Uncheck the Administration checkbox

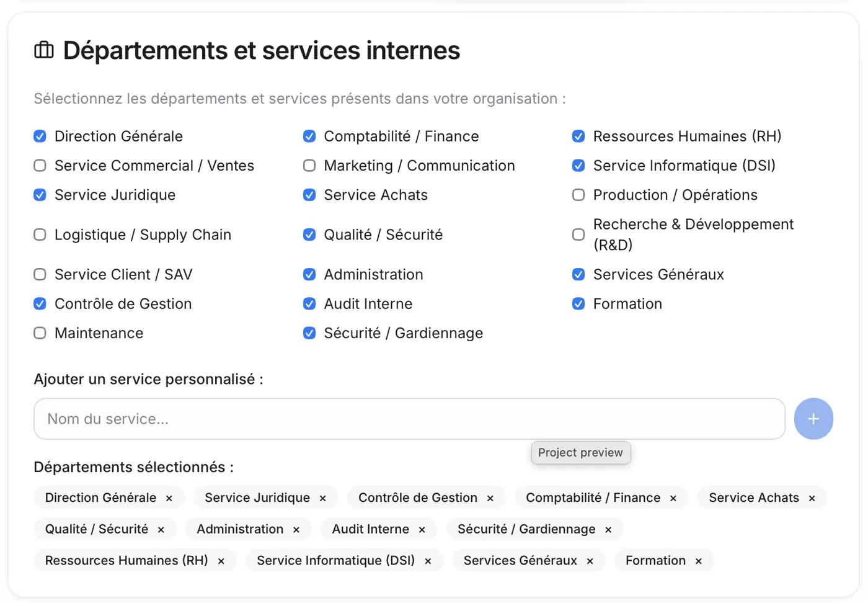click(309, 274)
